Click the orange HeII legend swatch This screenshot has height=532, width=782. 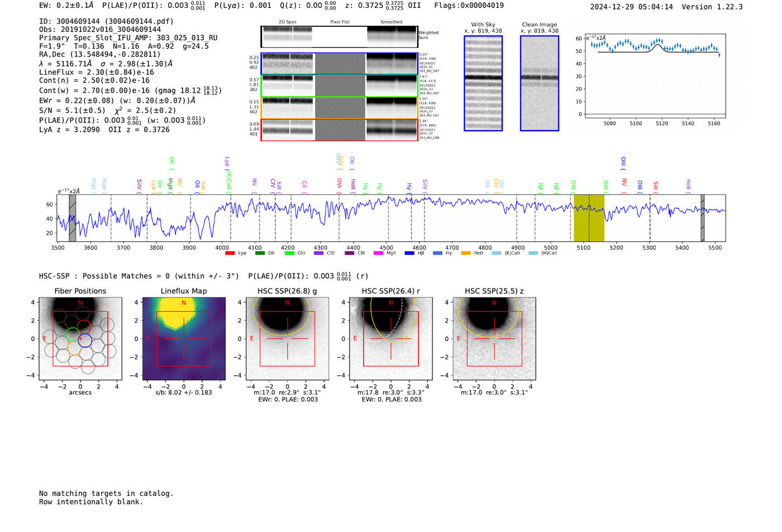466,253
